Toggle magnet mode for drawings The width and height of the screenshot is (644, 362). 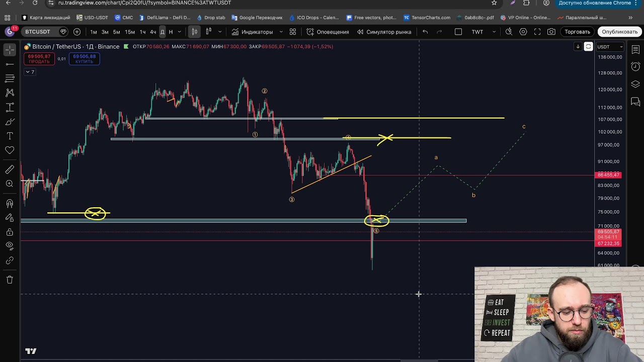pyautogui.click(x=10, y=203)
